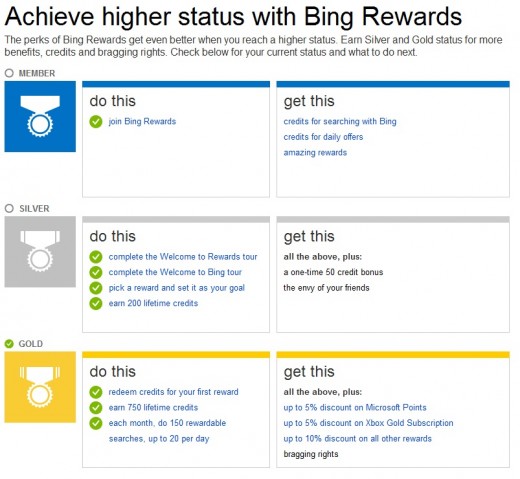
Task: Follow the credits for daily offers link
Action: (323, 137)
